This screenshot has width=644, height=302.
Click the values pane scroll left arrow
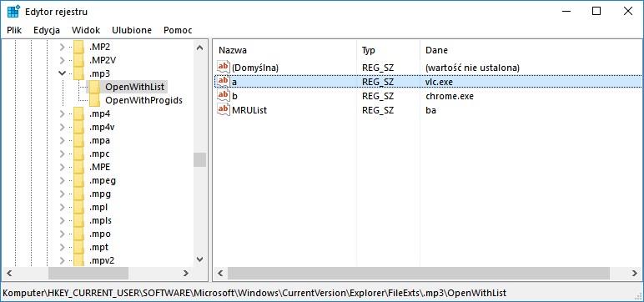click(x=220, y=273)
